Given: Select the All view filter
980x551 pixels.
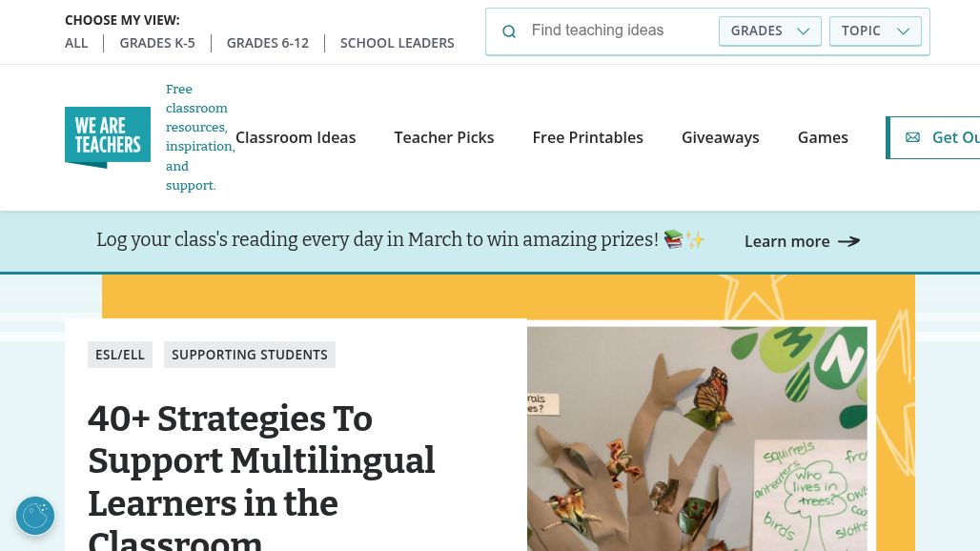Looking at the screenshot, I should (x=76, y=43).
